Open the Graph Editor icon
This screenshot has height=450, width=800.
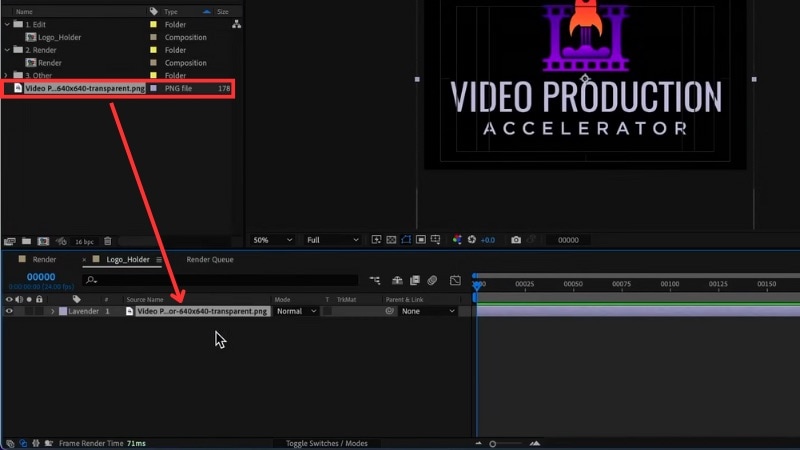coord(455,280)
